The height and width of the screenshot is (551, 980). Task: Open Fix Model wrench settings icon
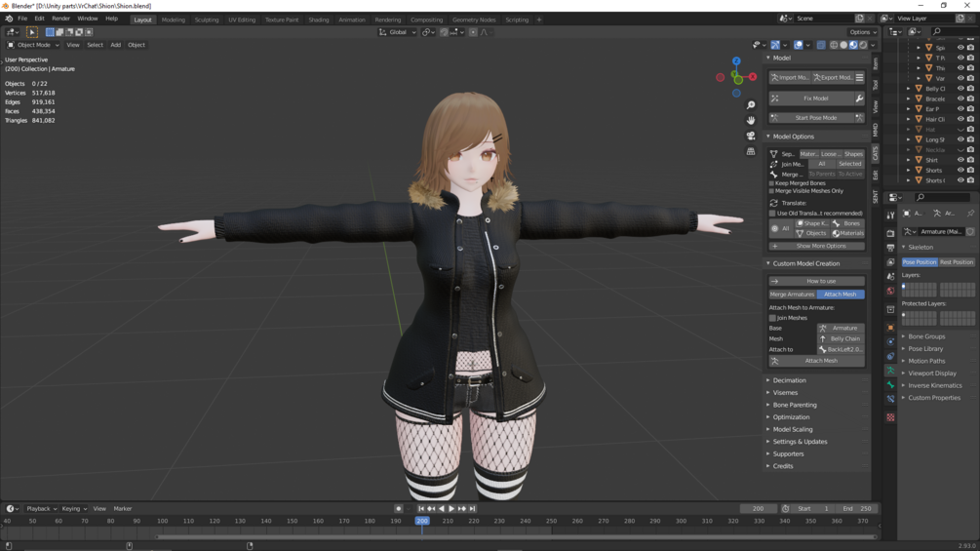coord(859,98)
